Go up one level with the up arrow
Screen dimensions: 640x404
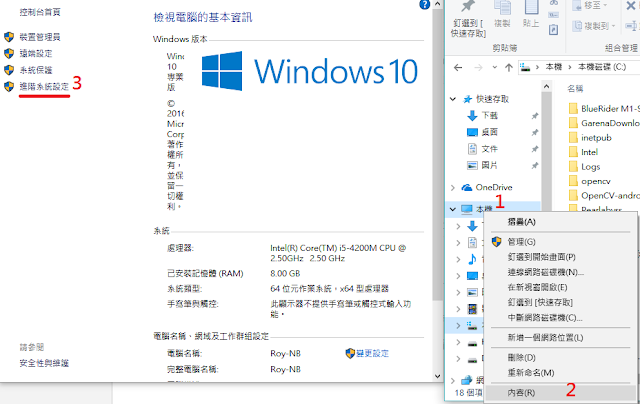click(509, 68)
